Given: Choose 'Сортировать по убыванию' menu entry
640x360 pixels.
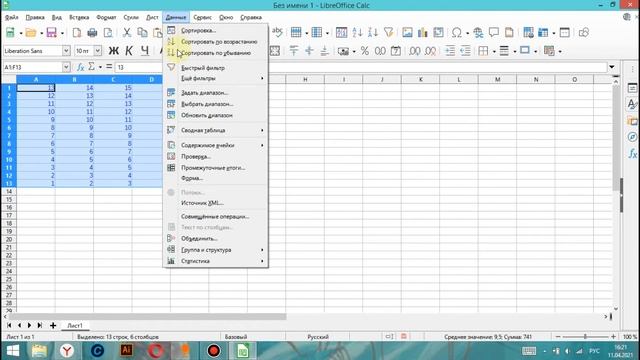Looking at the screenshot, I should tap(216, 53).
